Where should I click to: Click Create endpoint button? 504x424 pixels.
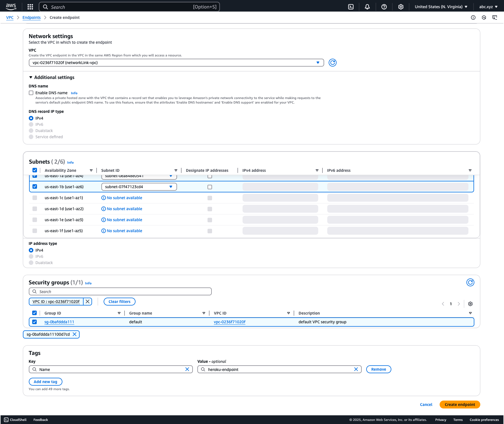tap(460, 405)
